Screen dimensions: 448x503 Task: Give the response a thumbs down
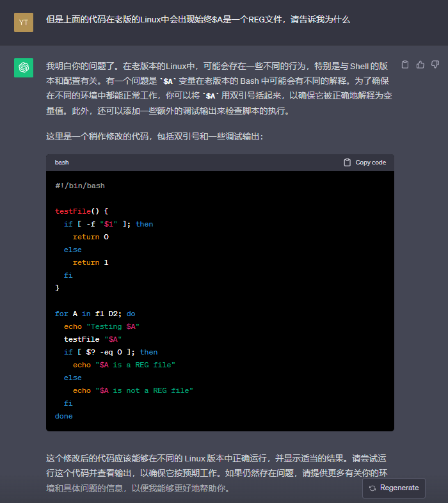[435, 65]
